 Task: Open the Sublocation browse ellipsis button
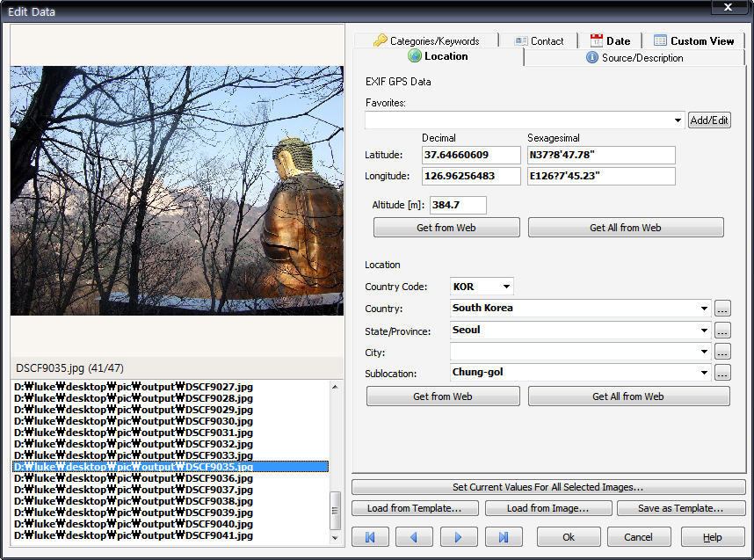point(722,373)
